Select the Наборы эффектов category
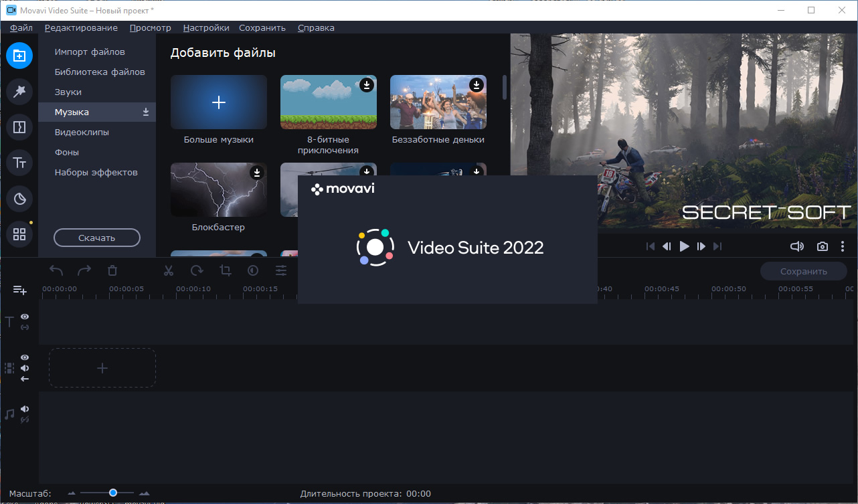 click(97, 172)
